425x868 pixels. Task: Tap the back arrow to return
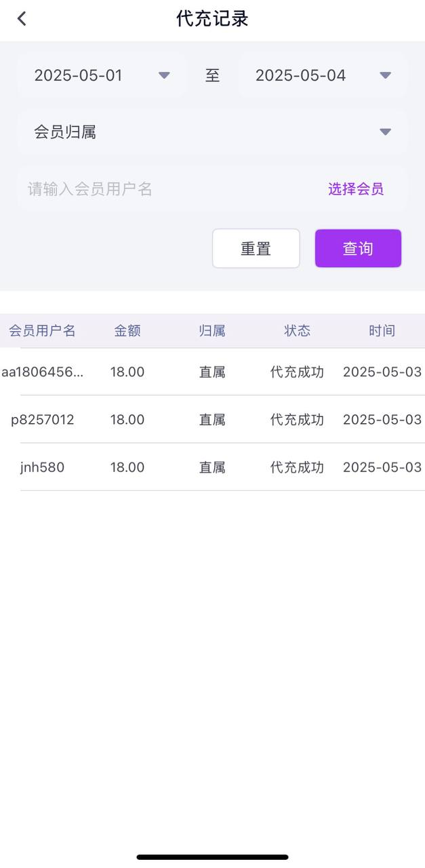point(21,18)
